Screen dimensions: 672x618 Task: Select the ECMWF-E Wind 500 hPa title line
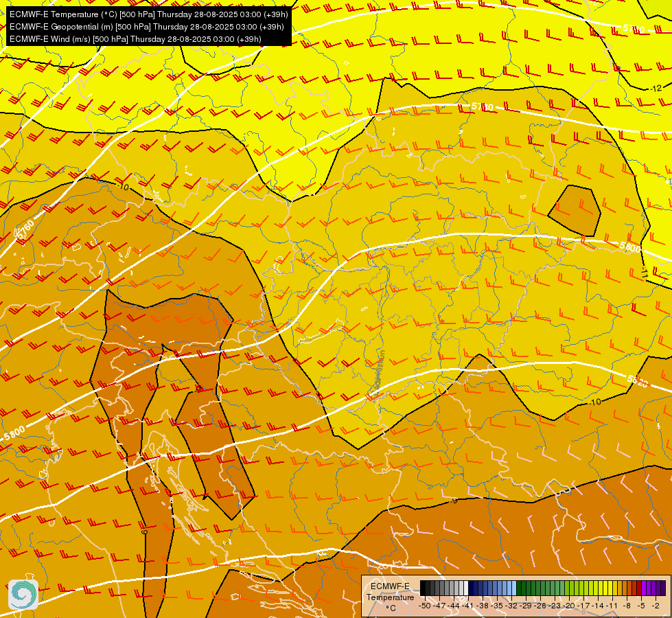[135, 39]
